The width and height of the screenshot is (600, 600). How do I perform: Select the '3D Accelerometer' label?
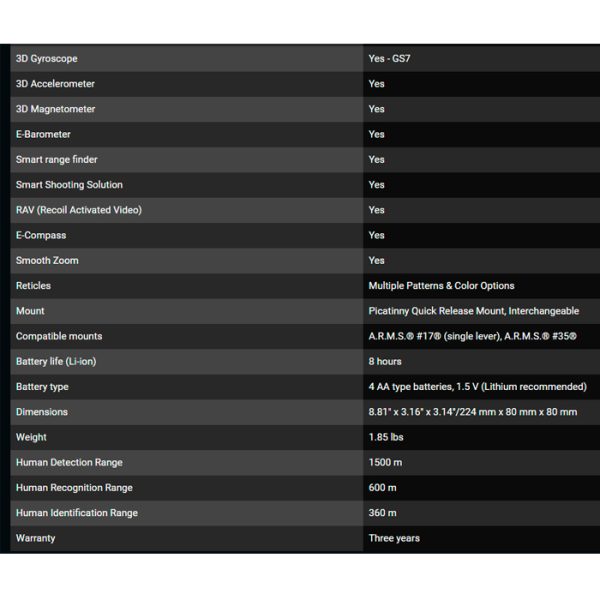(55, 84)
